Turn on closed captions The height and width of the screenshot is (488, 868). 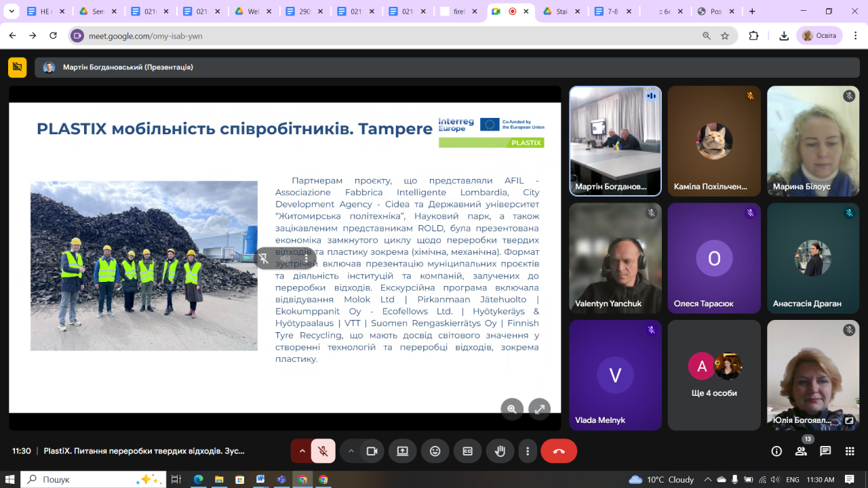[x=467, y=451]
